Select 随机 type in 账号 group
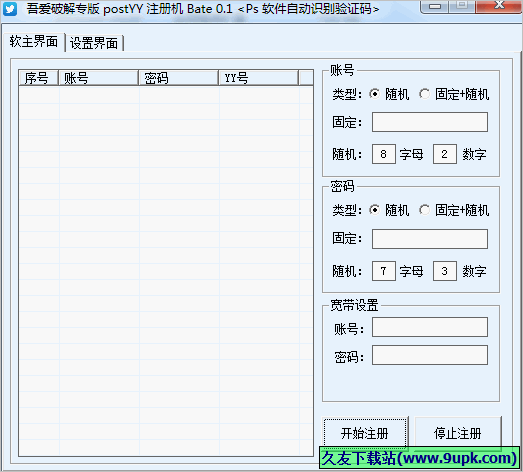 point(389,94)
